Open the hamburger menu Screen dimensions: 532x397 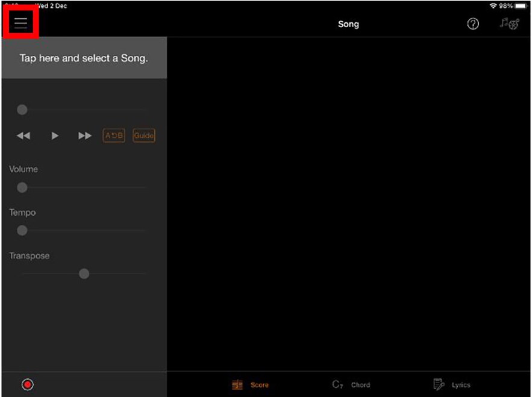click(21, 23)
